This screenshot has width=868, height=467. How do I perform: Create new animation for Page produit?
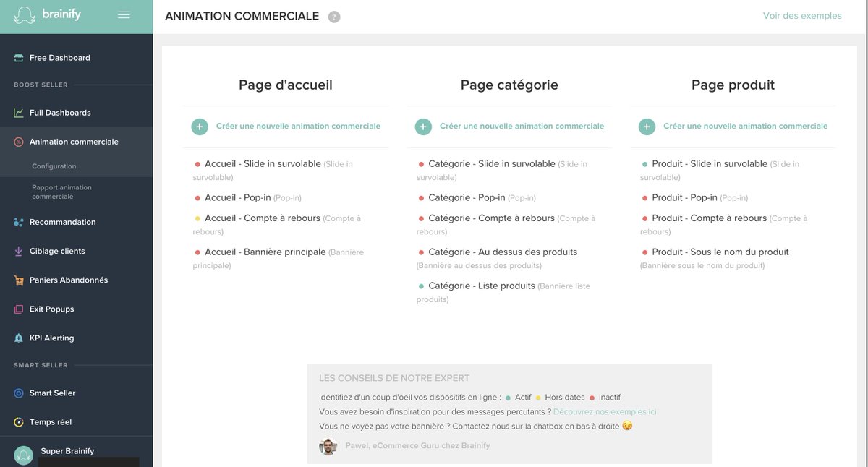click(x=745, y=126)
